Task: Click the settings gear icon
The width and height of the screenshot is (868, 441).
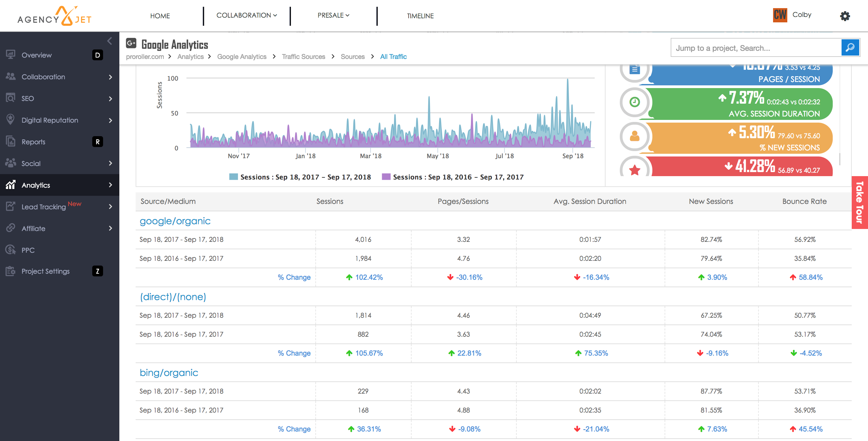Action: point(845,16)
